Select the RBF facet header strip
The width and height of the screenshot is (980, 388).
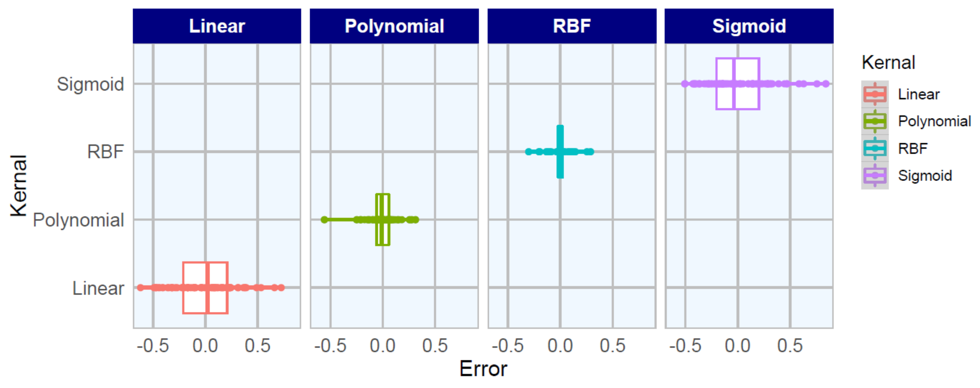(x=572, y=26)
